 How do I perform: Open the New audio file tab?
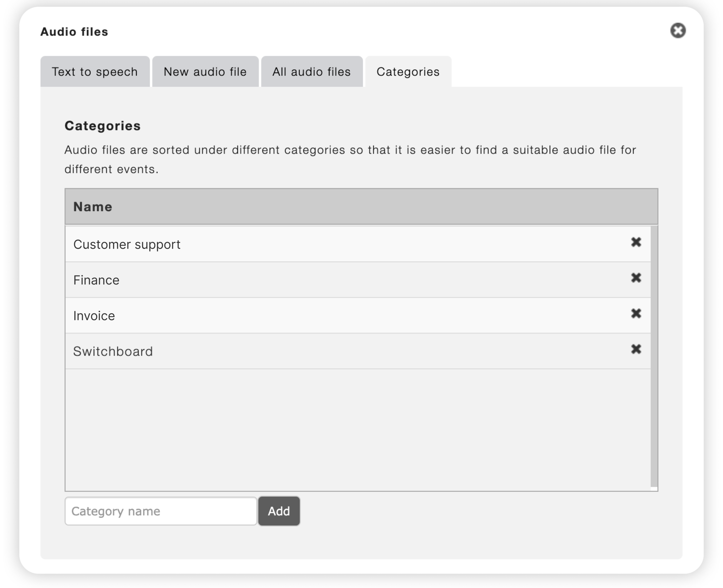(x=205, y=72)
